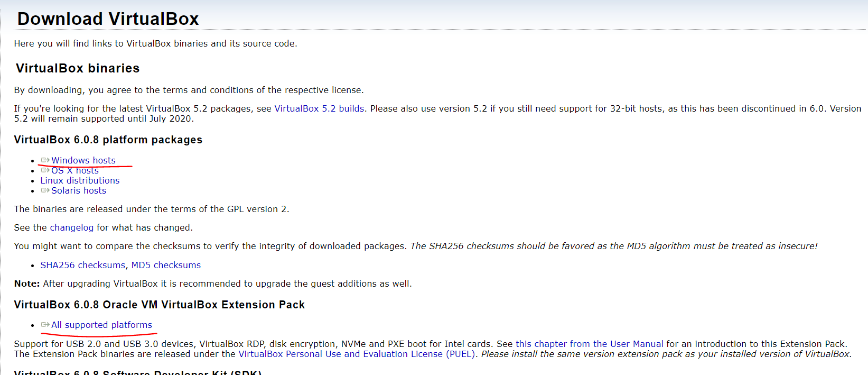Open the Solaris hosts download link

(x=79, y=190)
